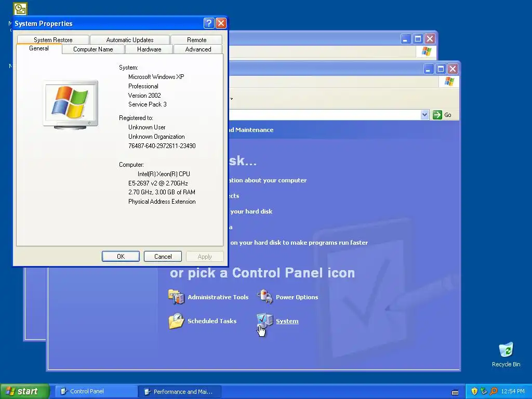Click the 12:54 PM clock
This screenshot has width=532, height=399.
pyautogui.click(x=513, y=392)
